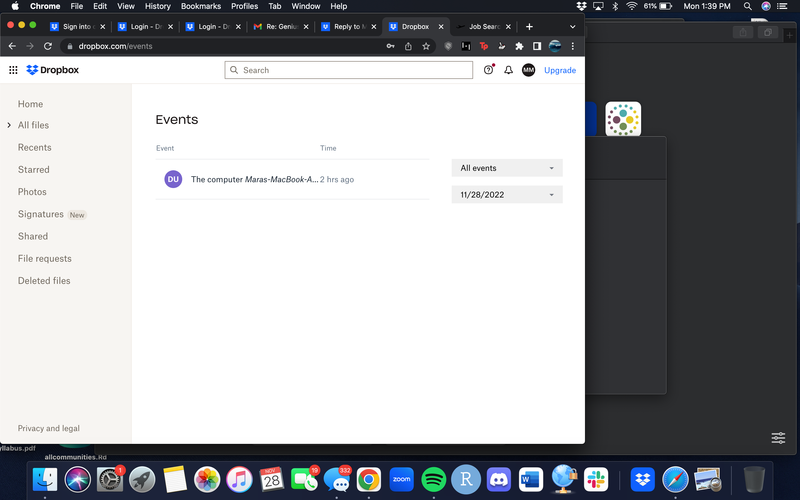The image size is (800, 500).
Task: Open the Bookmarks menu in menu bar
Action: [200, 6]
